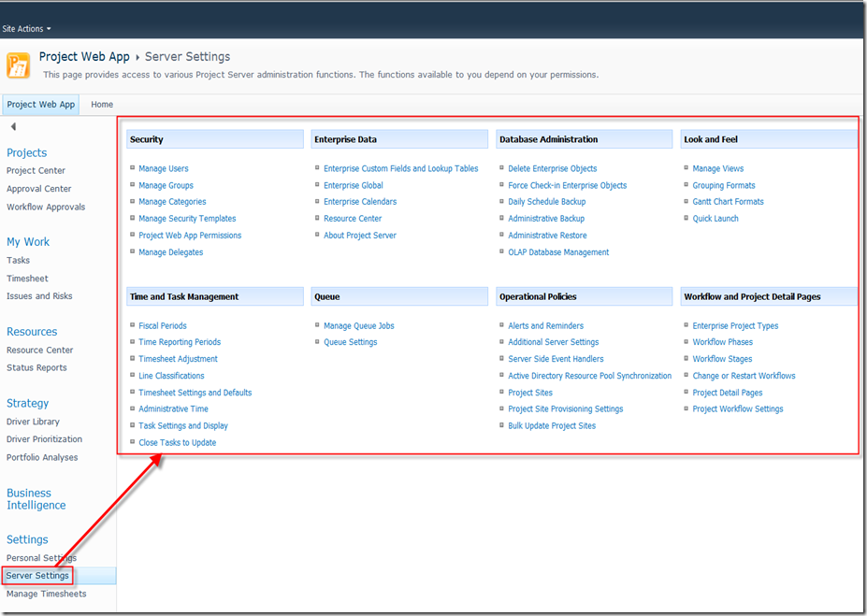
Task: Click the Timesheet sidebar link
Action: (27, 279)
